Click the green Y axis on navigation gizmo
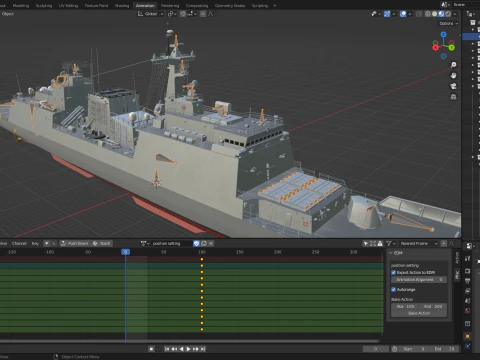 (452, 48)
